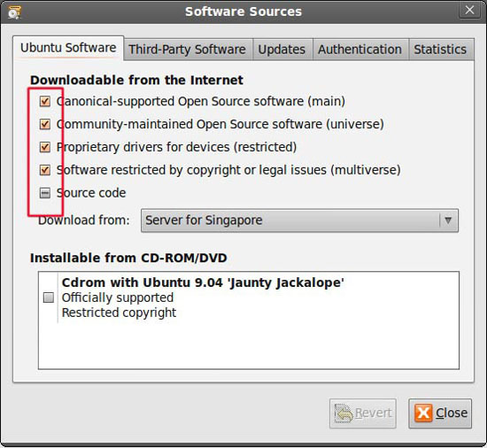Click the Revert button

point(363,413)
